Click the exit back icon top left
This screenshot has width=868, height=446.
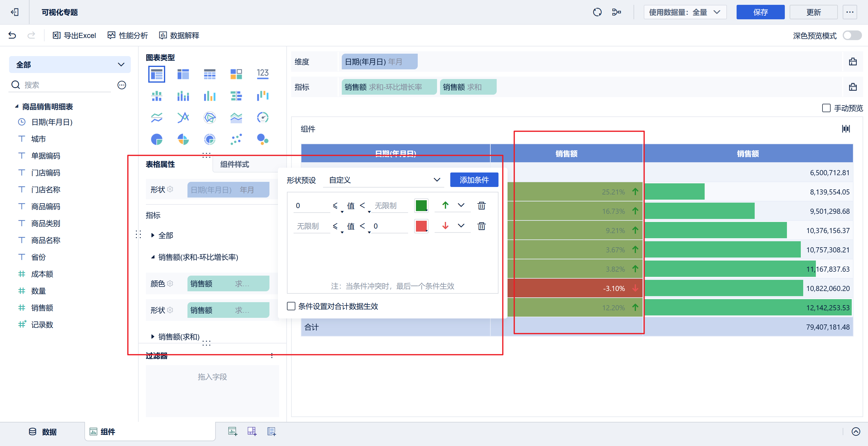point(14,12)
